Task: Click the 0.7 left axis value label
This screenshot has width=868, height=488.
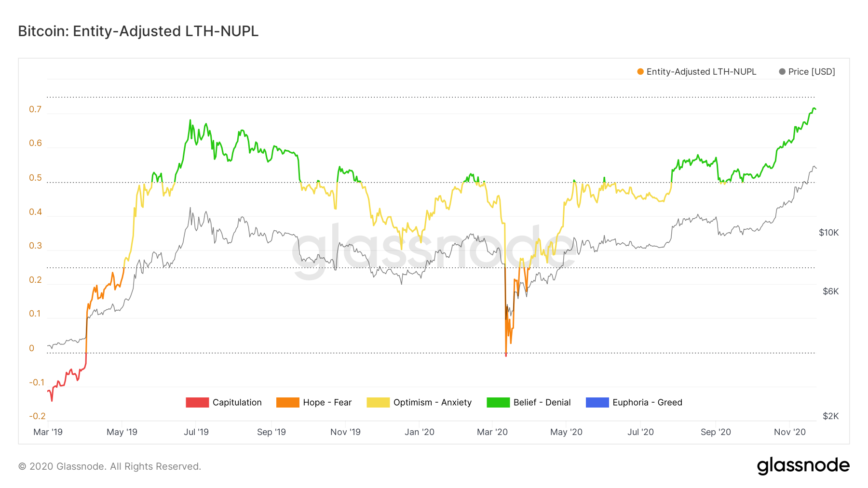Action: point(35,109)
